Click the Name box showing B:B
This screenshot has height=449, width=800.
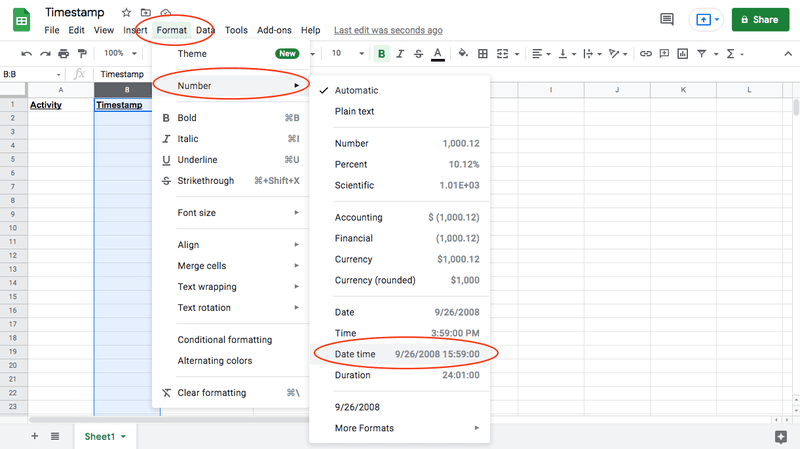32,74
